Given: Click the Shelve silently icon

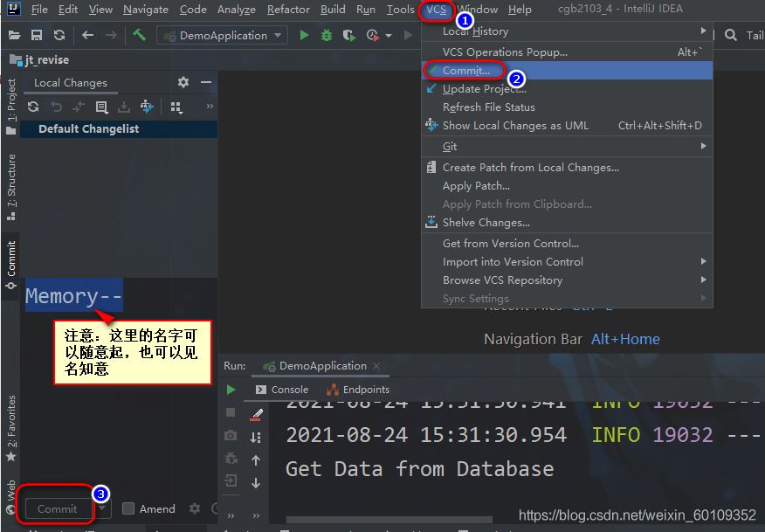Looking at the screenshot, I should pos(124,107).
